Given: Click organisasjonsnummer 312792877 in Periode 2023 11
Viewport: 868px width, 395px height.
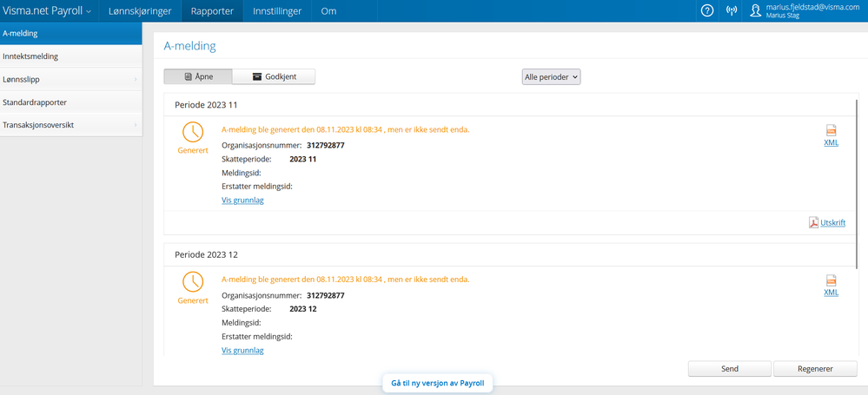Looking at the screenshot, I should click(326, 146).
